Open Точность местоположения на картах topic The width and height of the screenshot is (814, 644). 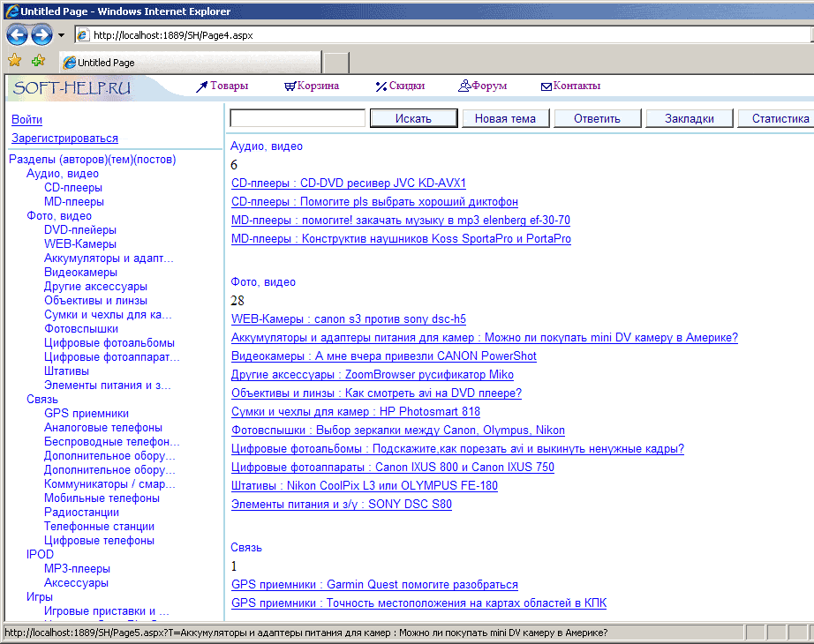click(419, 603)
